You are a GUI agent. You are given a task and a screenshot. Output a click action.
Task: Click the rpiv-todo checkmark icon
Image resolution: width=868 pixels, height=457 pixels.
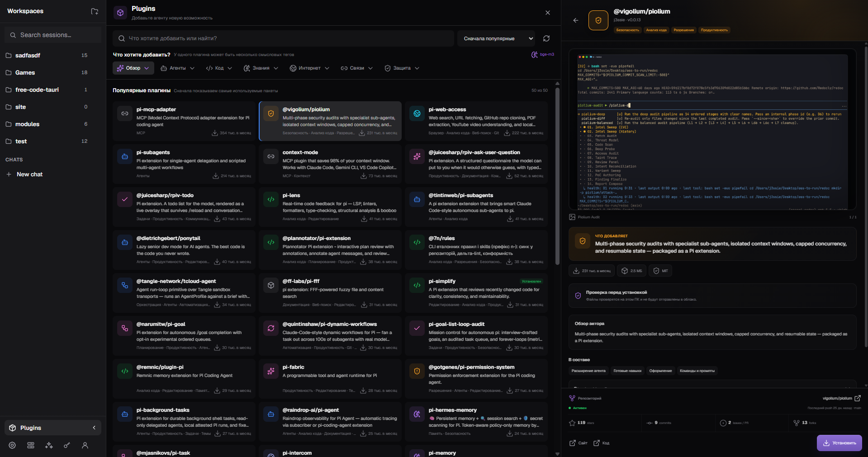[125, 199]
